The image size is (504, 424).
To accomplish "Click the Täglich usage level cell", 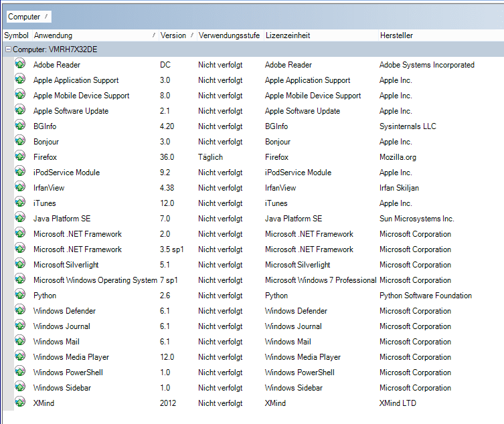I will click(x=211, y=157).
